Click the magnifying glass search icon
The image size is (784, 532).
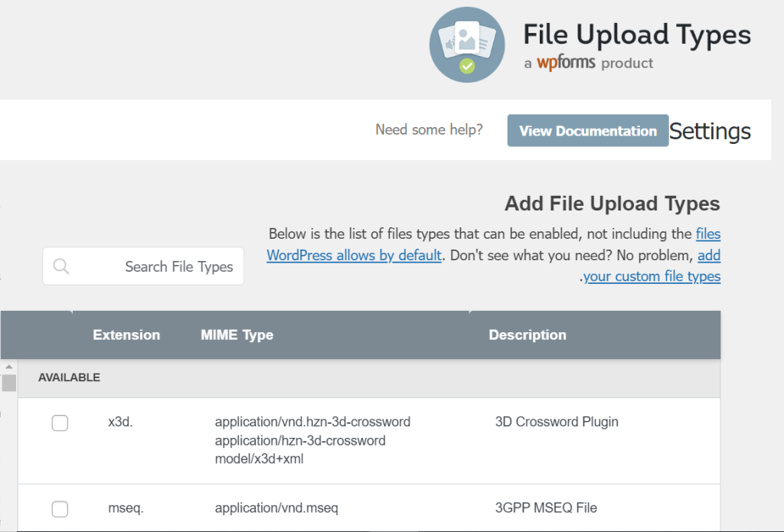coord(61,266)
